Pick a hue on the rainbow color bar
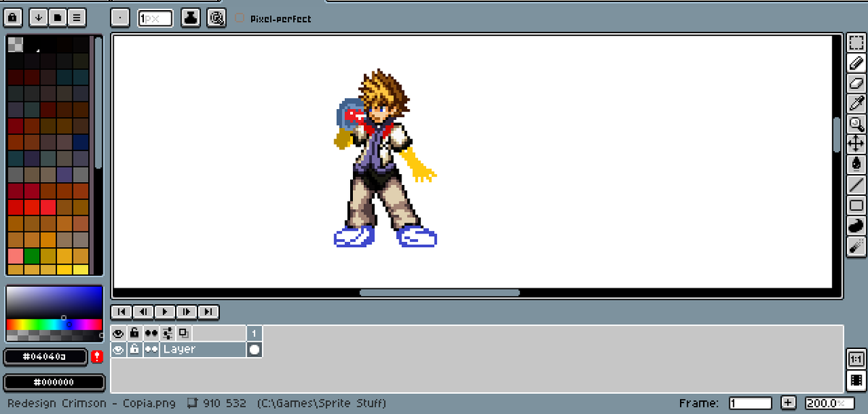The image size is (868, 414). (x=54, y=324)
